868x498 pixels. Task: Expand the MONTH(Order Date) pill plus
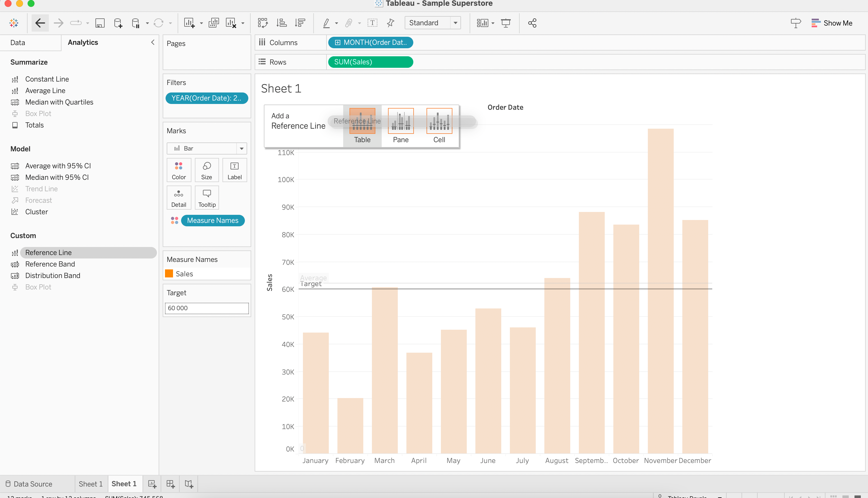point(337,43)
